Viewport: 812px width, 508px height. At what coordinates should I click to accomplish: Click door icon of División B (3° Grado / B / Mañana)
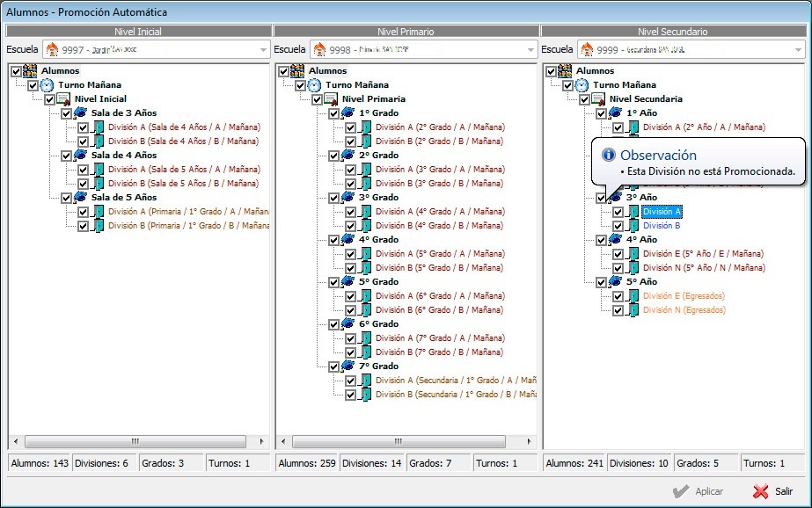pyautogui.click(x=364, y=184)
